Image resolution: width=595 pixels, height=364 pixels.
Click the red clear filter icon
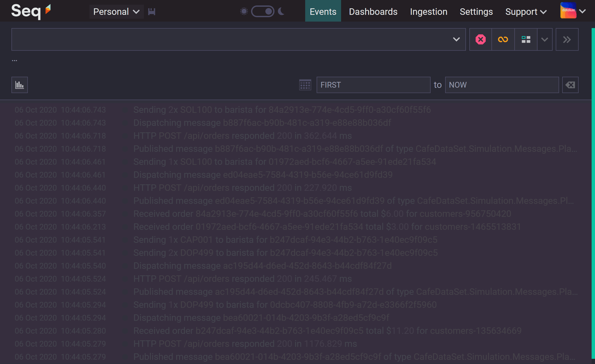(x=480, y=40)
